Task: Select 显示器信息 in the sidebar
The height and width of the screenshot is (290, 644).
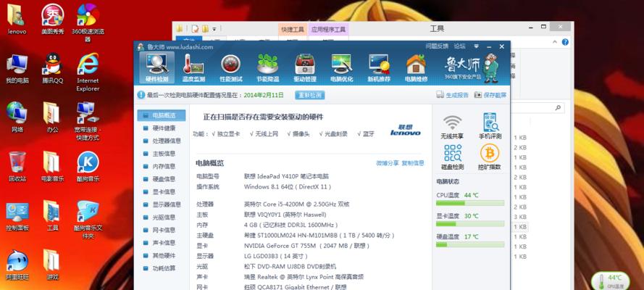Action: pos(161,204)
